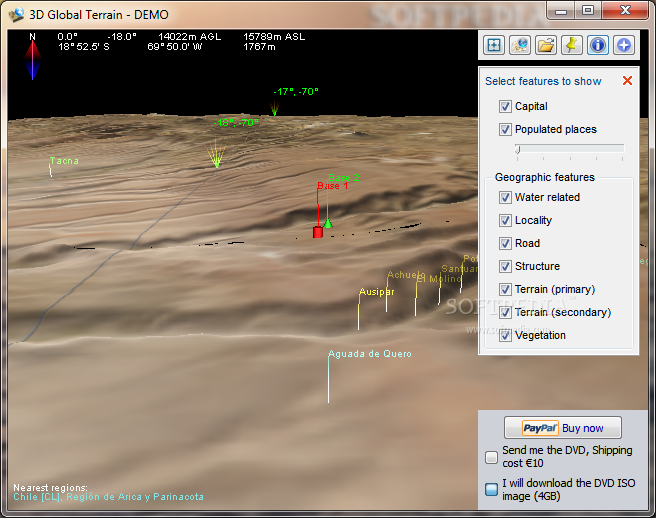This screenshot has width=656, height=518.
Task: Click the 18°52.5' S latitude readout
Action: coord(84,47)
